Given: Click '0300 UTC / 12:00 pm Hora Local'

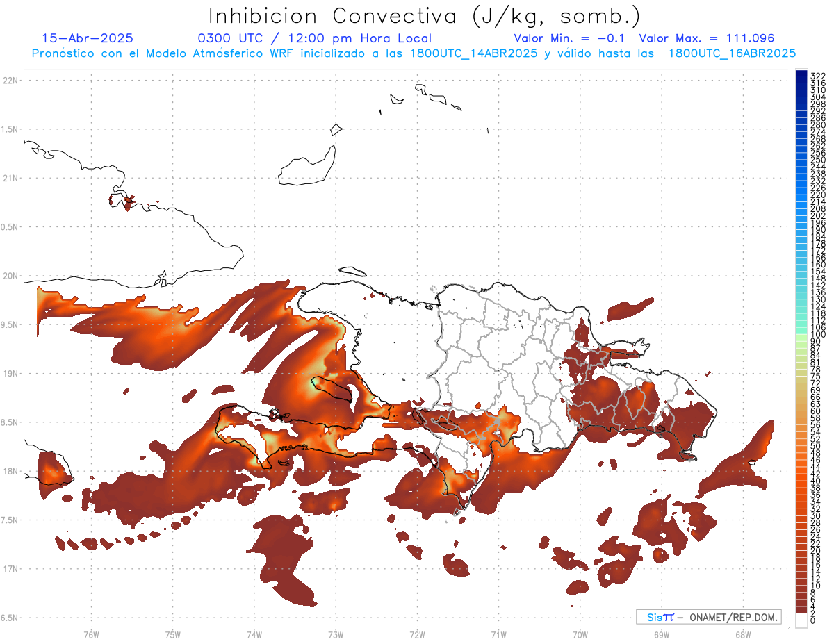Looking at the screenshot, I should point(314,39).
